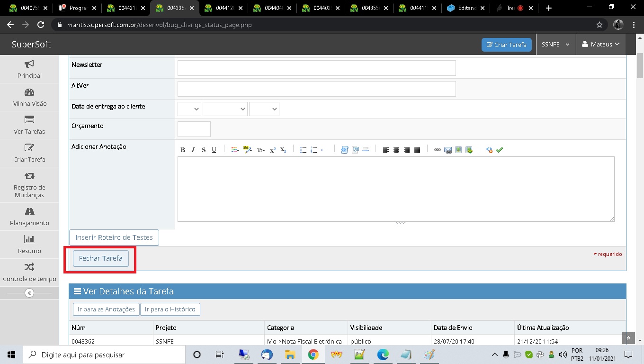Open the SSNFE project dropdown

point(555,44)
